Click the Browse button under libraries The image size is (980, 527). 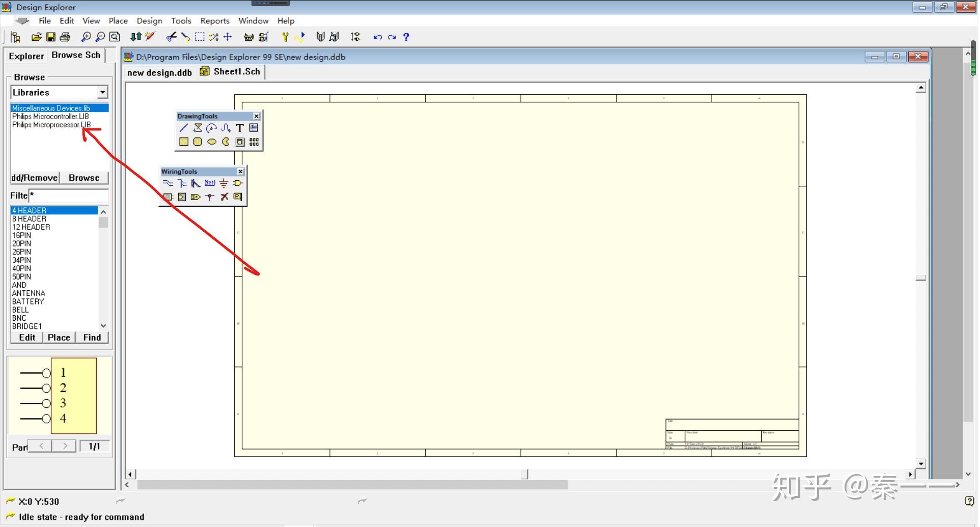(84, 178)
